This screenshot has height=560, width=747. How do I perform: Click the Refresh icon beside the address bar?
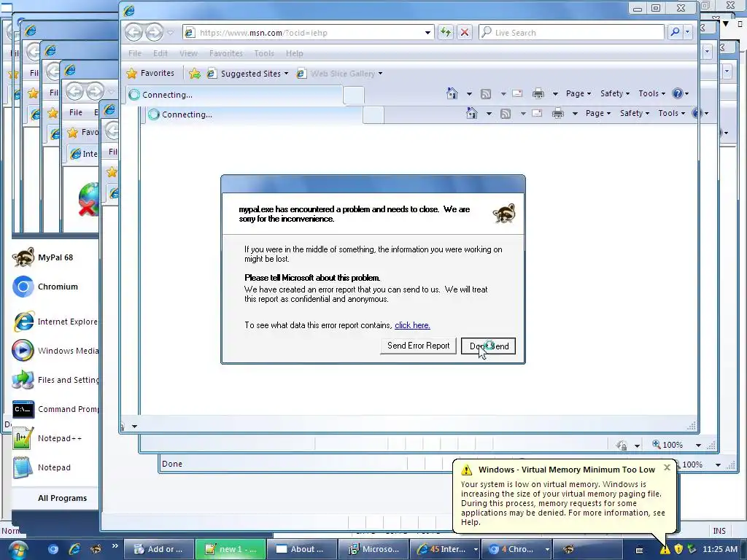point(446,32)
